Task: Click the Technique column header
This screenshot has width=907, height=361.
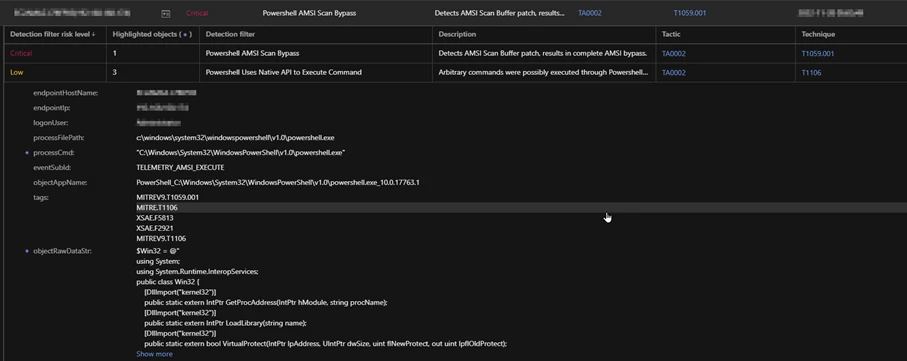Action: coord(818,35)
